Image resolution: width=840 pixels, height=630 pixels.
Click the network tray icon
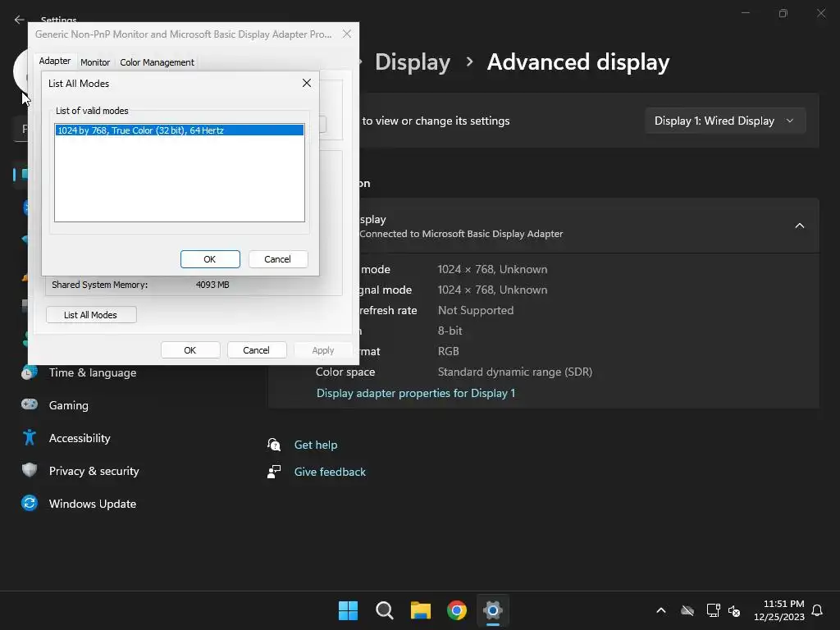(713, 610)
